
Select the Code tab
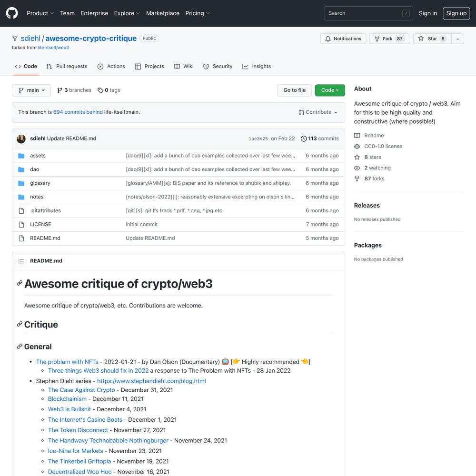26,67
